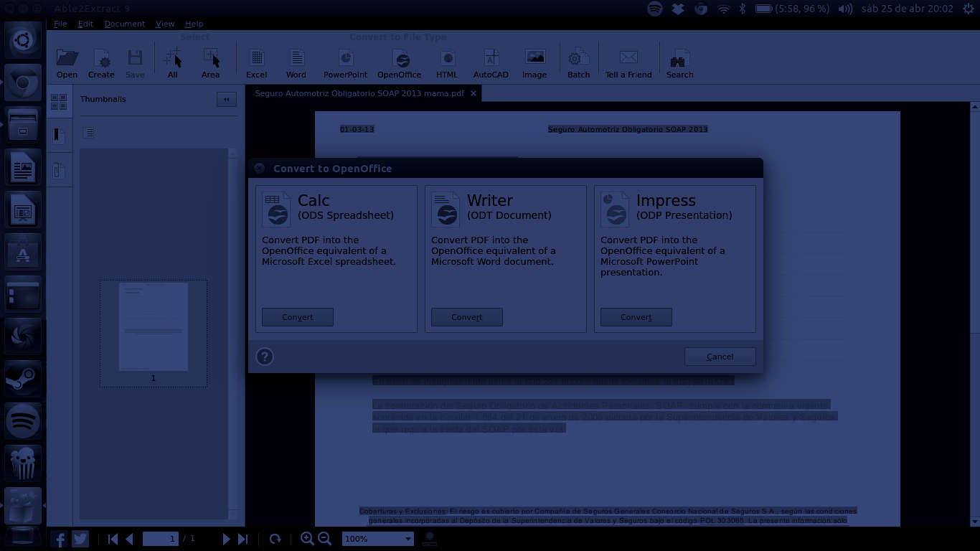The image size is (980, 551).
Task: Click the Convert button under Calc
Action: 297,317
